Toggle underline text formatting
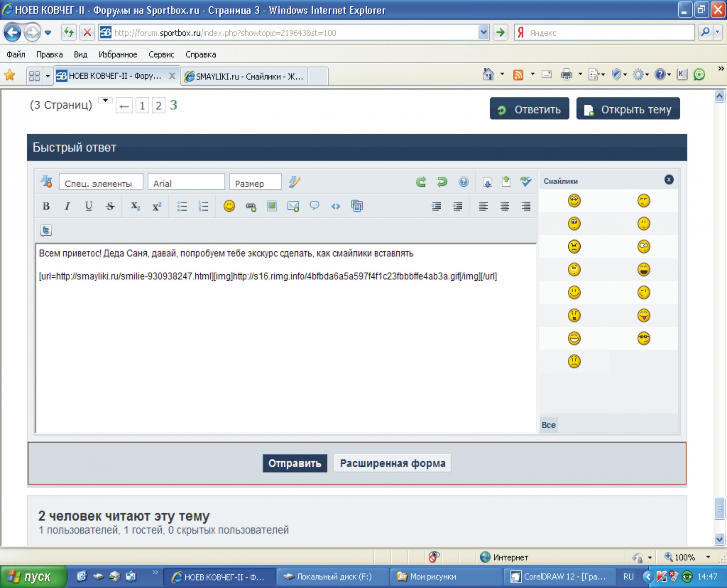The width and height of the screenshot is (727, 588). (x=88, y=206)
